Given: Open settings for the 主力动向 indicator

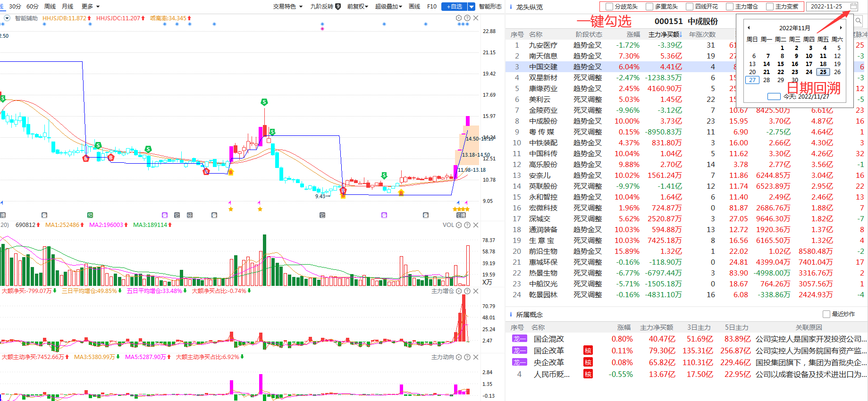Looking at the screenshot, I should (x=459, y=357).
